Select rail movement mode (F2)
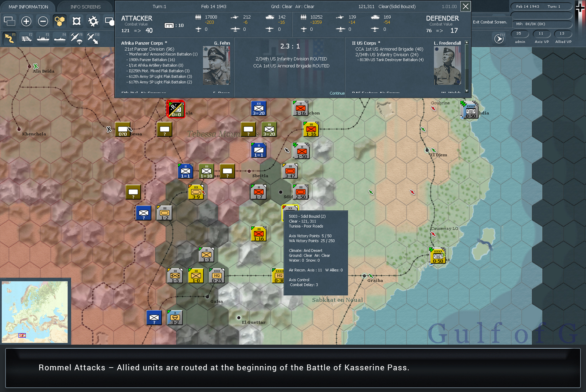The width and height of the screenshot is (586, 392). pos(26,38)
